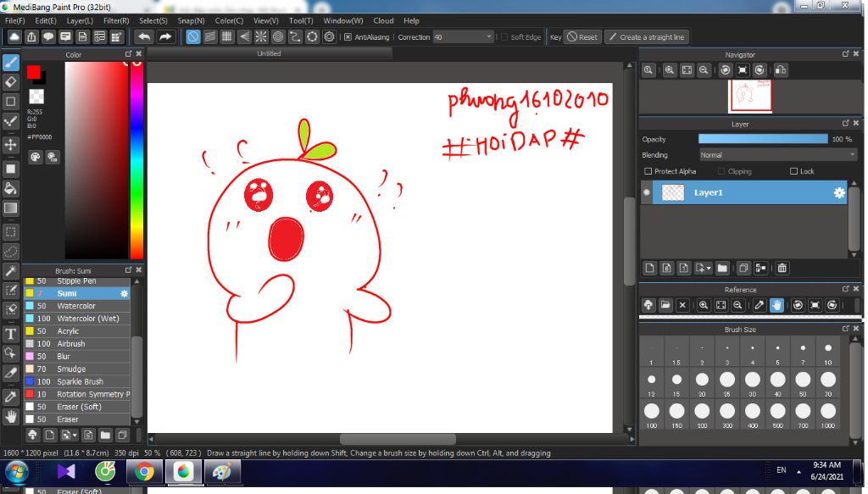Toggle the AntiAliasing checkbox
Image resolution: width=868 pixels, height=494 pixels.
(x=348, y=37)
